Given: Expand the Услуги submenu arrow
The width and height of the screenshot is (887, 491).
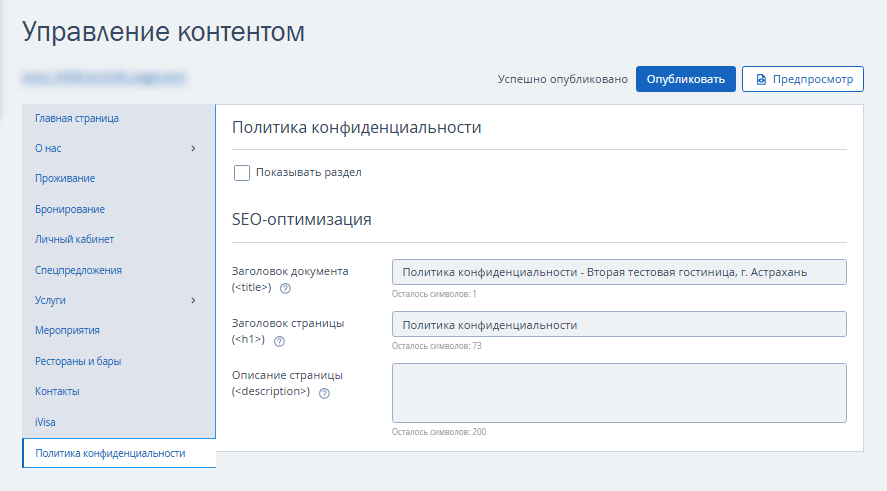Looking at the screenshot, I should [x=193, y=300].
